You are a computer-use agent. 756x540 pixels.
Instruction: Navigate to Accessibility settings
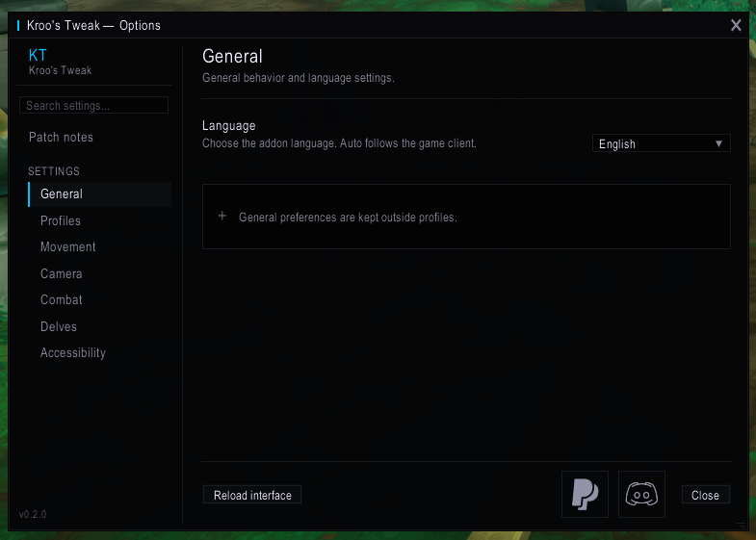coord(73,352)
